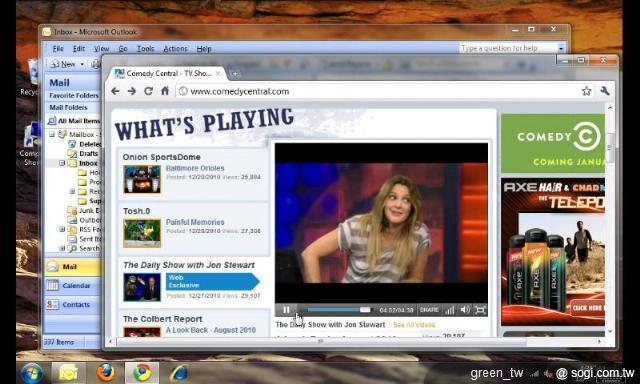Open Outlook View menu
This screenshot has width=640, height=384.
[x=102, y=49]
